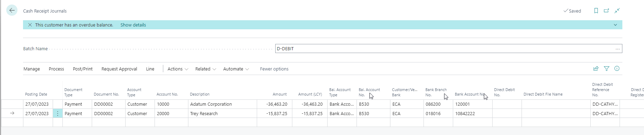Click bank branch number 086200
This screenshot has width=644, height=135.
click(438, 104)
